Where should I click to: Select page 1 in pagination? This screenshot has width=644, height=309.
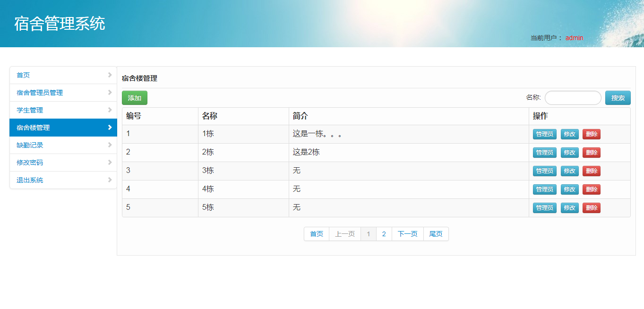tap(369, 234)
